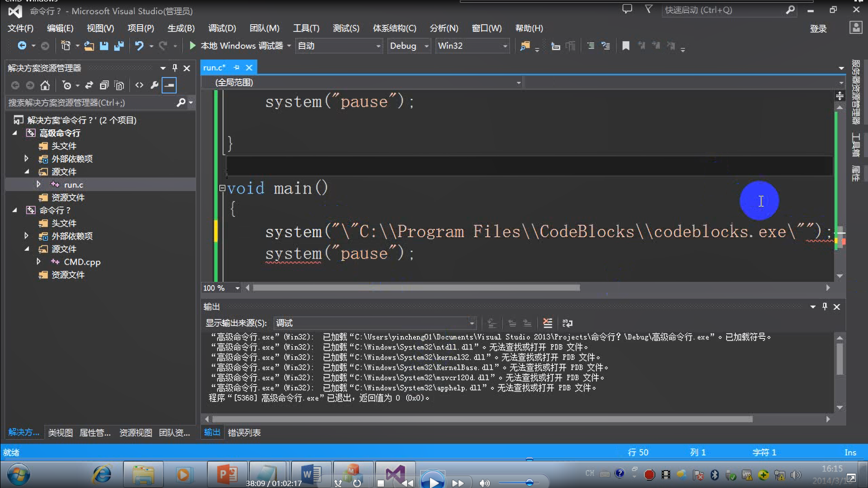Click the View Code icon in Solution Explorer

point(139,85)
